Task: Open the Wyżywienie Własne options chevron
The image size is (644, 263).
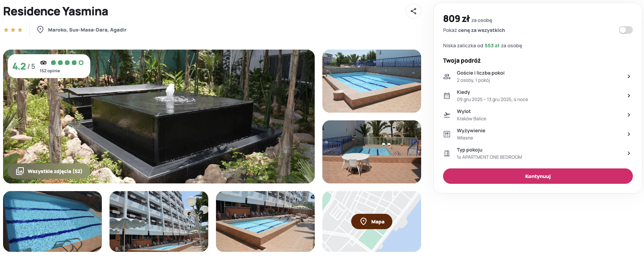Action: [629, 134]
